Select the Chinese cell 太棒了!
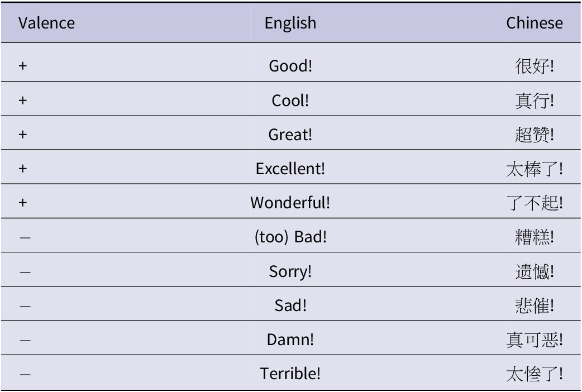 click(533, 169)
